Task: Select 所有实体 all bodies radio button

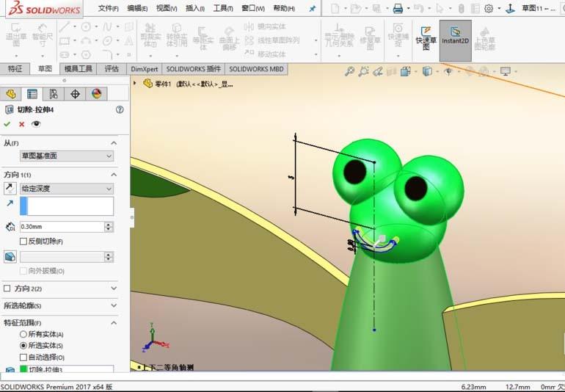Action: click(x=23, y=334)
